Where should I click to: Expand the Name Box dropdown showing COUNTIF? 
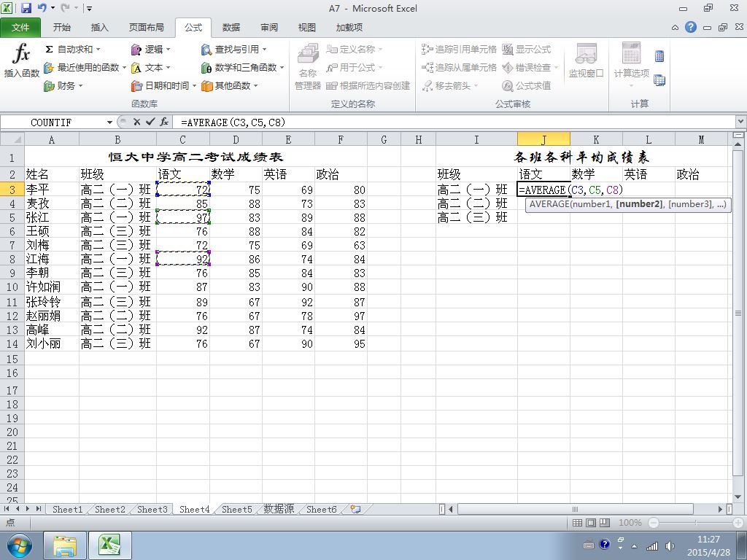click(109, 122)
